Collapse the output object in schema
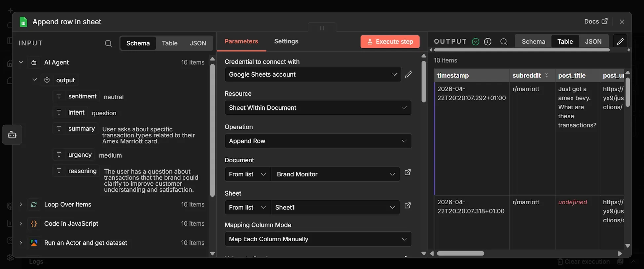This screenshot has width=644, height=269. (34, 80)
